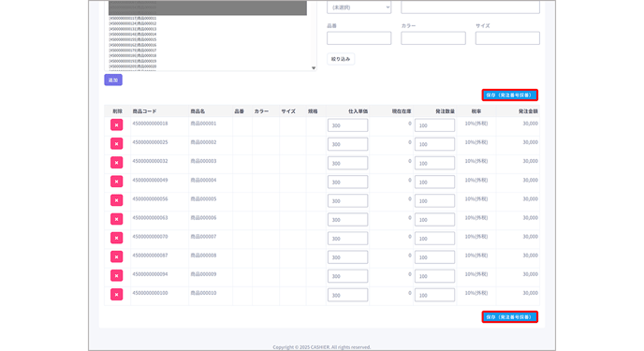Screen dimensions: 644x351
Task: Edit 発注数量 in the 商品000007 row
Action: coord(434,239)
